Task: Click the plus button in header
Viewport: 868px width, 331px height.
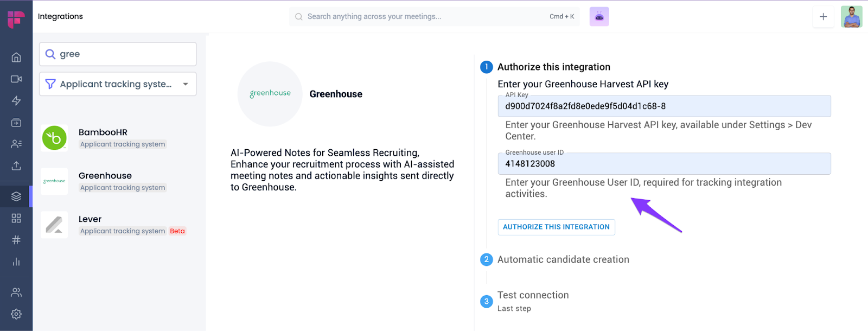Action: 823,17
